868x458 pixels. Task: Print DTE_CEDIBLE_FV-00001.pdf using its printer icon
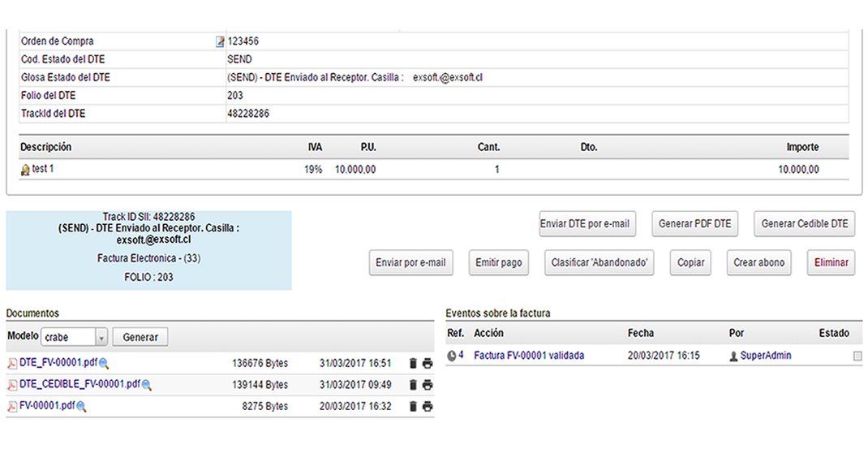(x=428, y=385)
